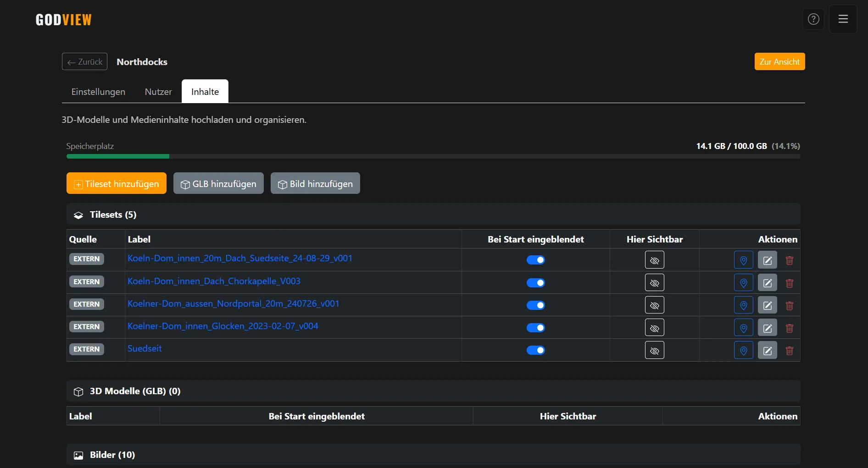The width and height of the screenshot is (868, 468).
Task: Click the Tileset hinzufügen button
Action: coord(117,183)
